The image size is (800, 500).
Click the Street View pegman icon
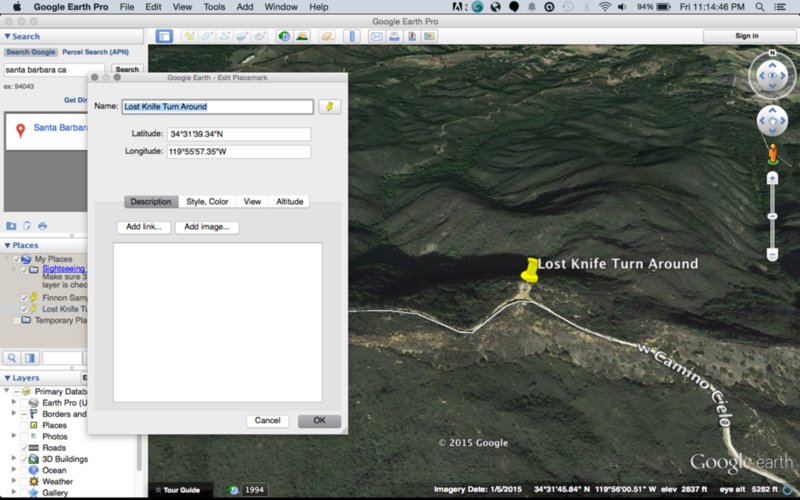tap(773, 154)
